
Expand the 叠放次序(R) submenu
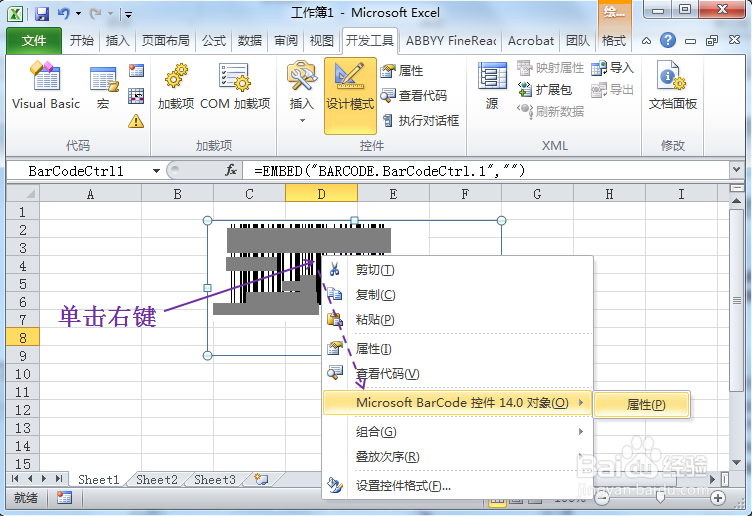458,457
